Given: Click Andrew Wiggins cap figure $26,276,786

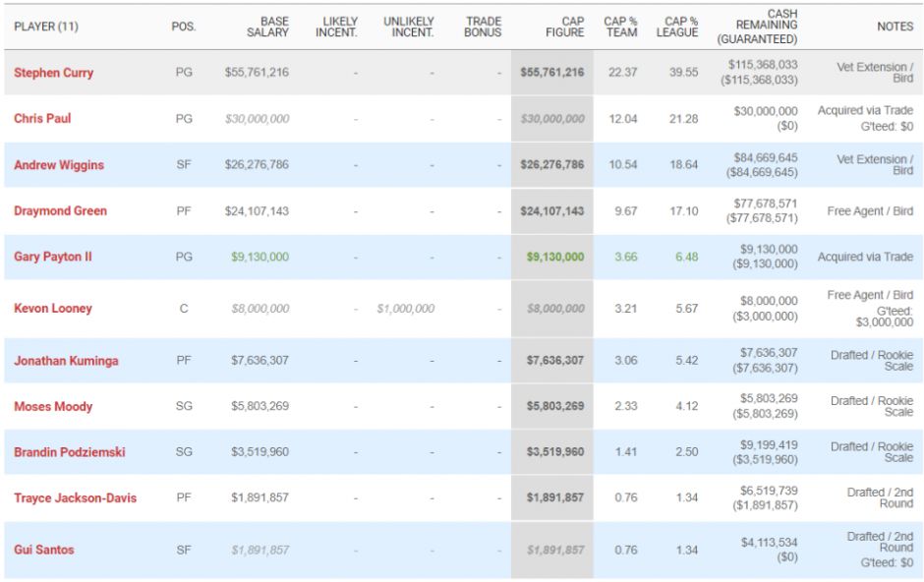Looking at the screenshot, I should tap(552, 165).
